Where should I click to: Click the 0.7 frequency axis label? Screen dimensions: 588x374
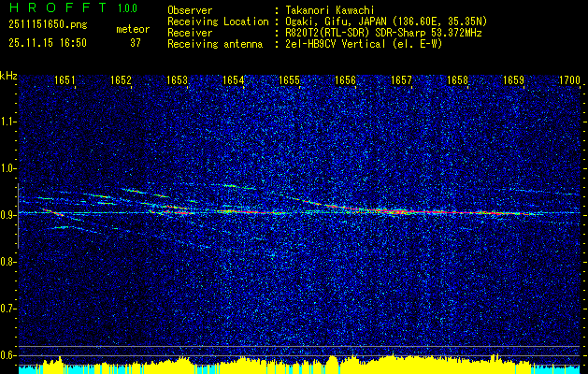[7, 309]
